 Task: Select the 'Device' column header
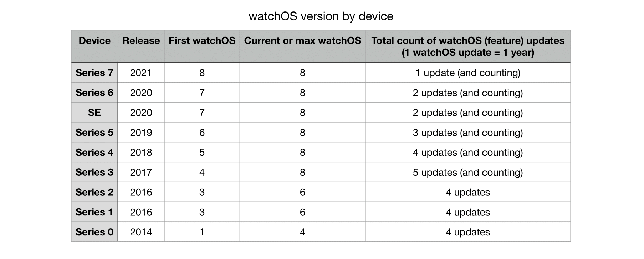[x=94, y=46]
